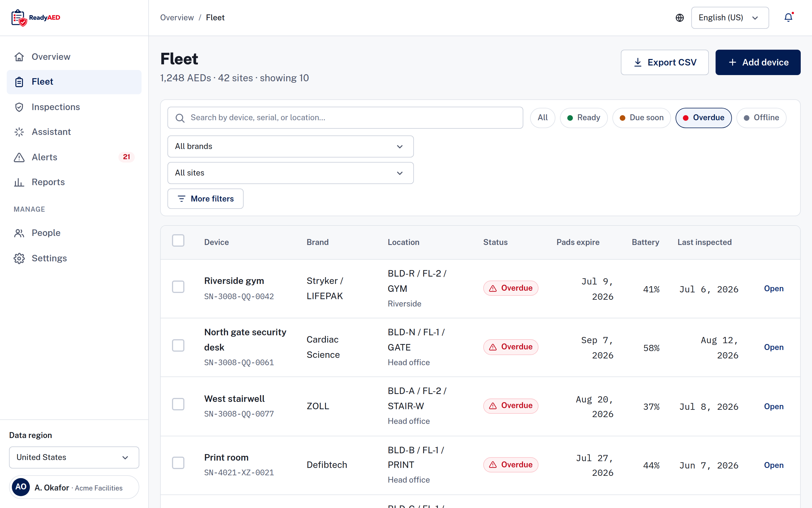The image size is (812, 508).
Task: Check the North gate security desk checkbox
Action: pyautogui.click(x=178, y=345)
